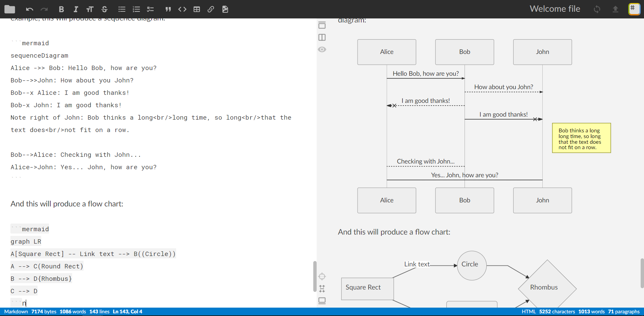Click '7174 bytes' in status bar
644x316 pixels.
coord(44,312)
